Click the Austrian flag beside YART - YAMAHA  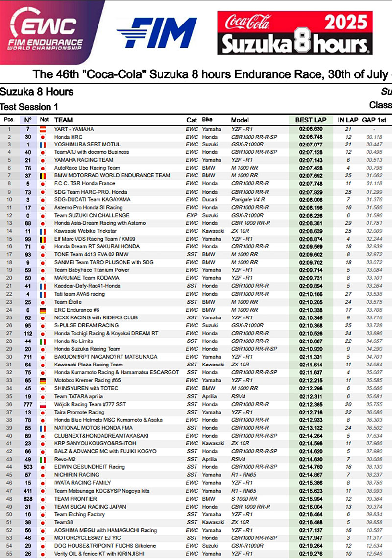(43, 129)
